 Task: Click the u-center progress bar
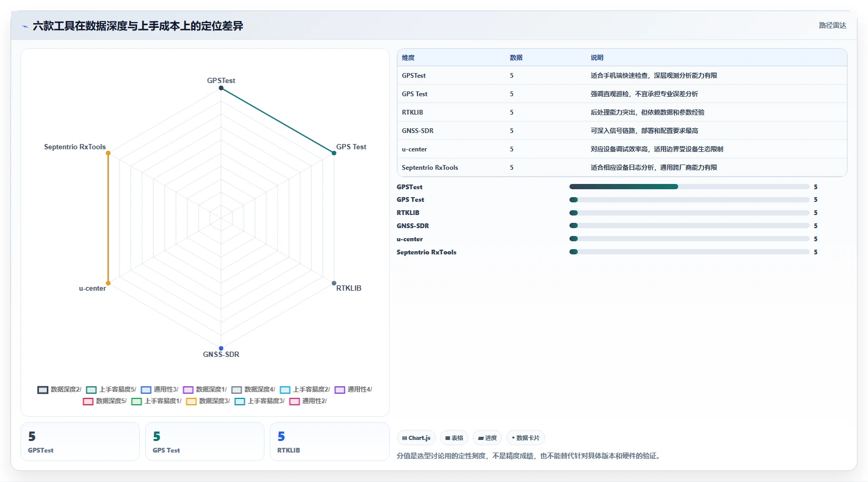pos(689,239)
